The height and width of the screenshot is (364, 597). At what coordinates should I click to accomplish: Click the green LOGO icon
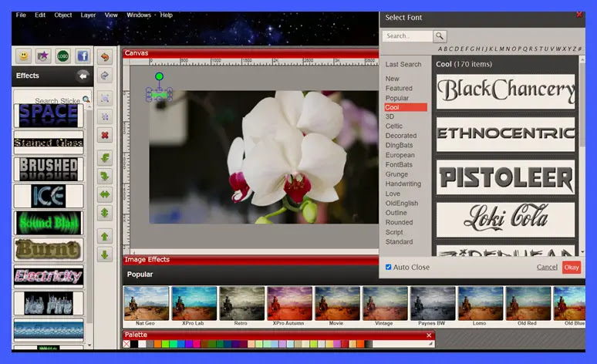point(62,56)
